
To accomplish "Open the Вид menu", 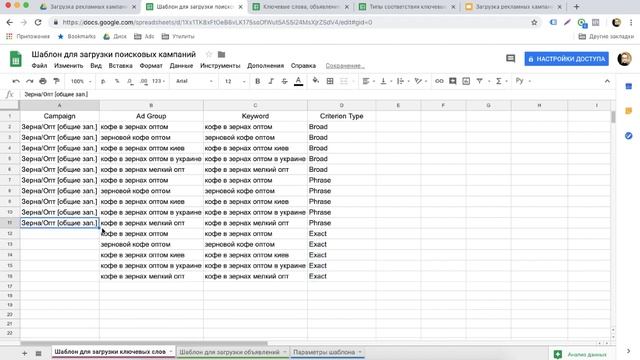I will click(x=96, y=66).
